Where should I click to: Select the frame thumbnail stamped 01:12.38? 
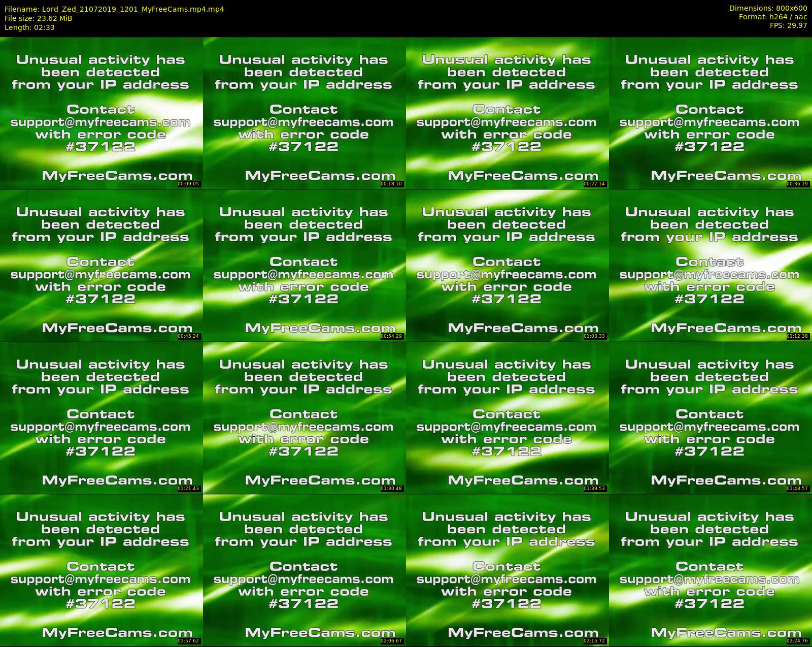(x=710, y=265)
